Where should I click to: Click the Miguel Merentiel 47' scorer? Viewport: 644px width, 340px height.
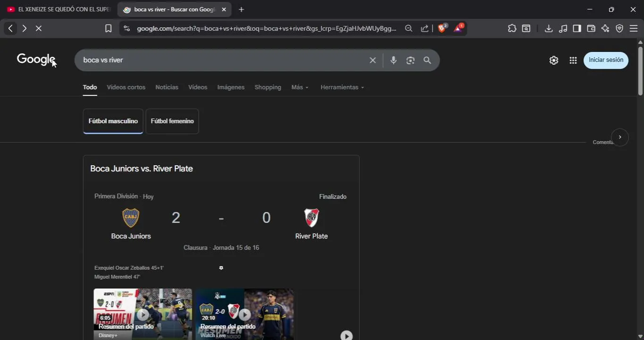(x=117, y=277)
